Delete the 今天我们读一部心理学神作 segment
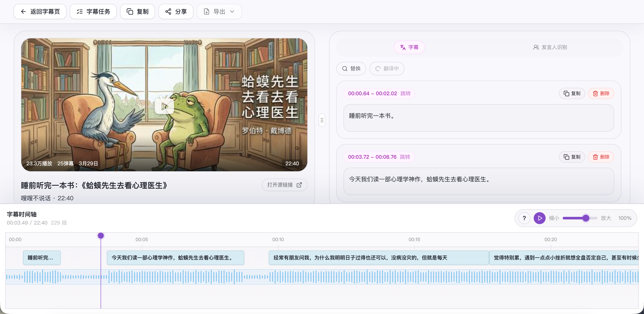The width and height of the screenshot is (644, 314). pos(601,157)
